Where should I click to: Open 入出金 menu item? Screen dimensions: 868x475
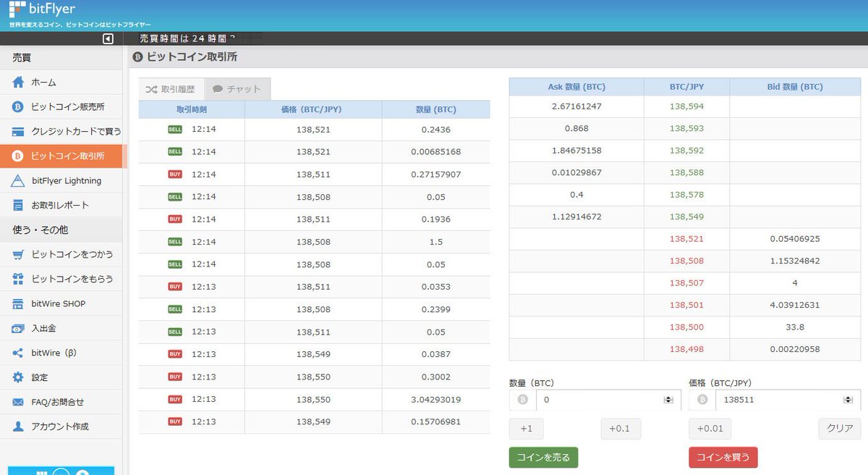pos(61,328)
